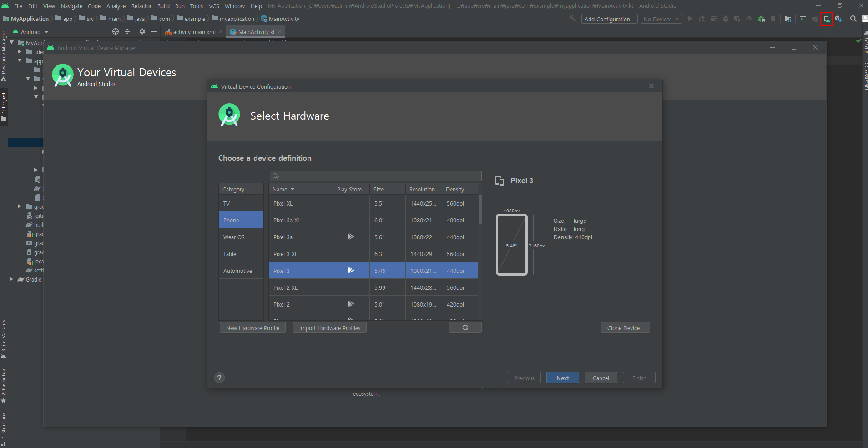Viewport: 868px width, 448px height.
Task: Expand the Gradle tree node
Action: point(11,279)
